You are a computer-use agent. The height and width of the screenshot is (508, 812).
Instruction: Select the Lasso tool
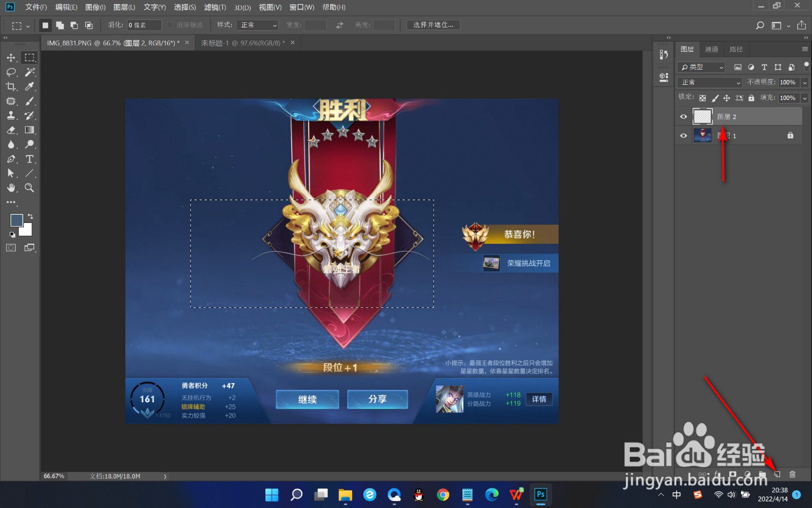point(11,72)
